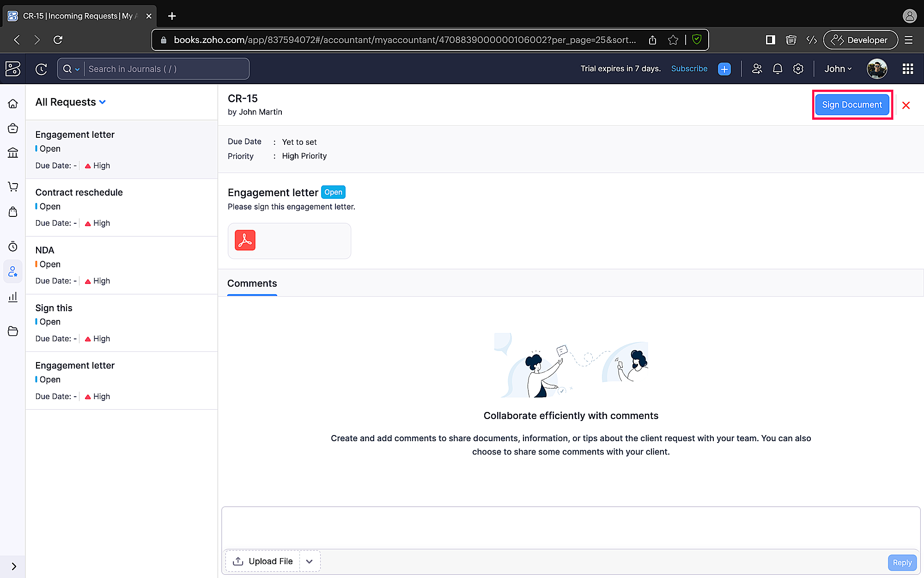
Task: Click the Subscribe link
Action: coord(689,68)
